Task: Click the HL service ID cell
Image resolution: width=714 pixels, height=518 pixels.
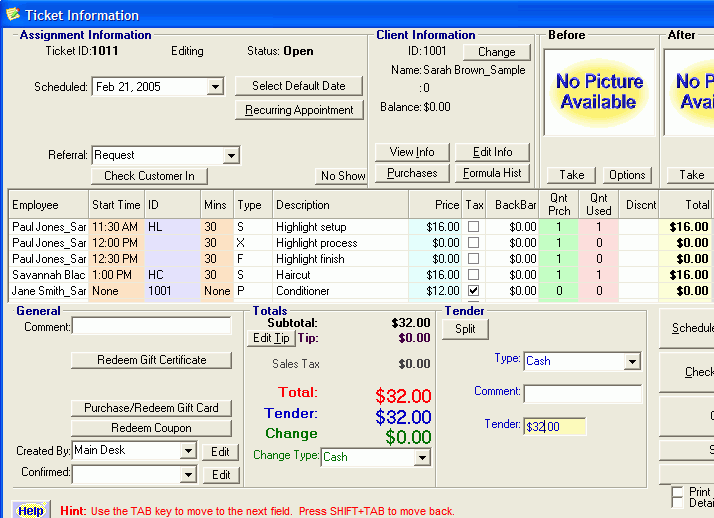Action: pos(172,227)
